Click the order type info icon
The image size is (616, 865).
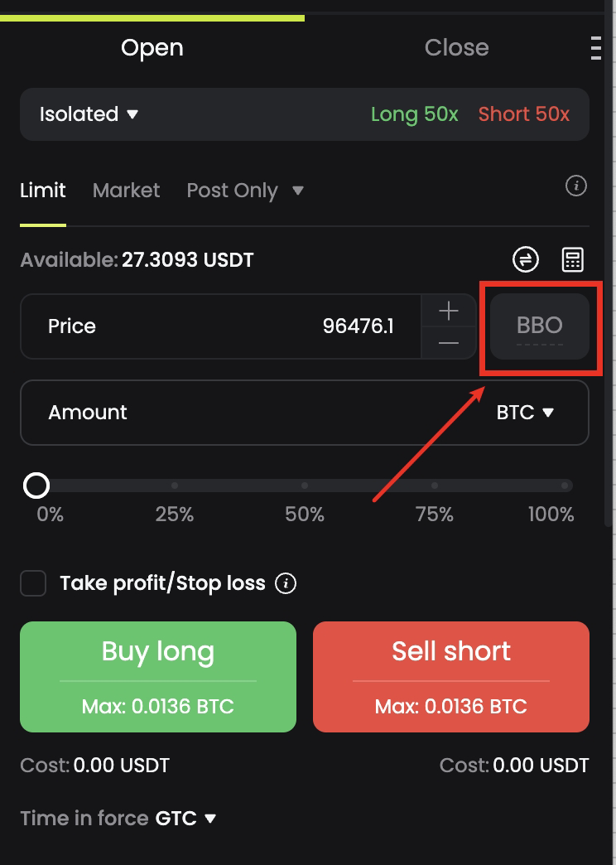[576, 186]
